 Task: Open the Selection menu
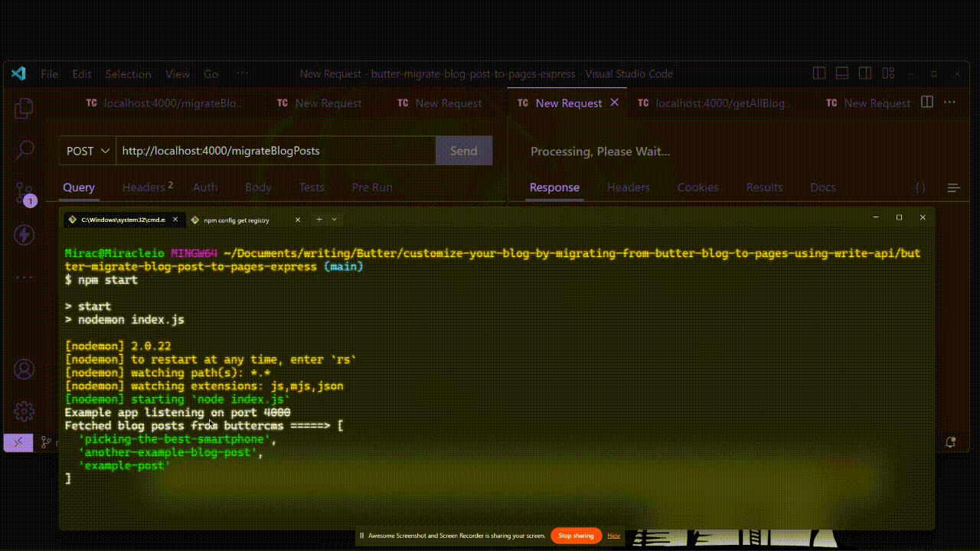point(128,74)
